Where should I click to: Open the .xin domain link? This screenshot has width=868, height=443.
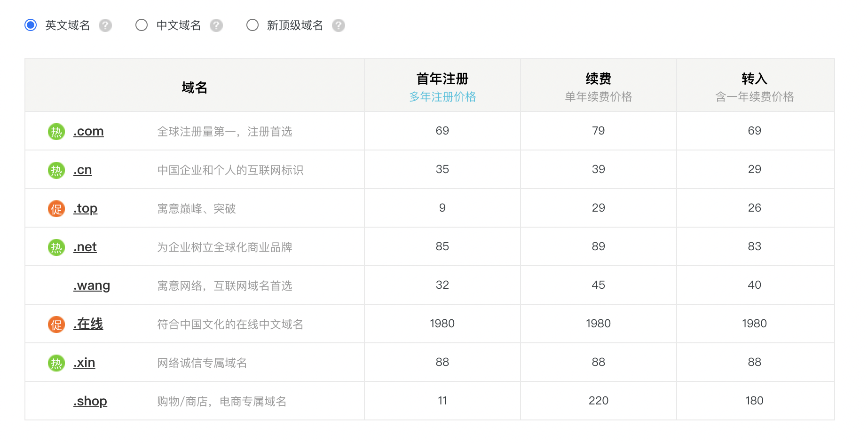(x=84, y=363)
